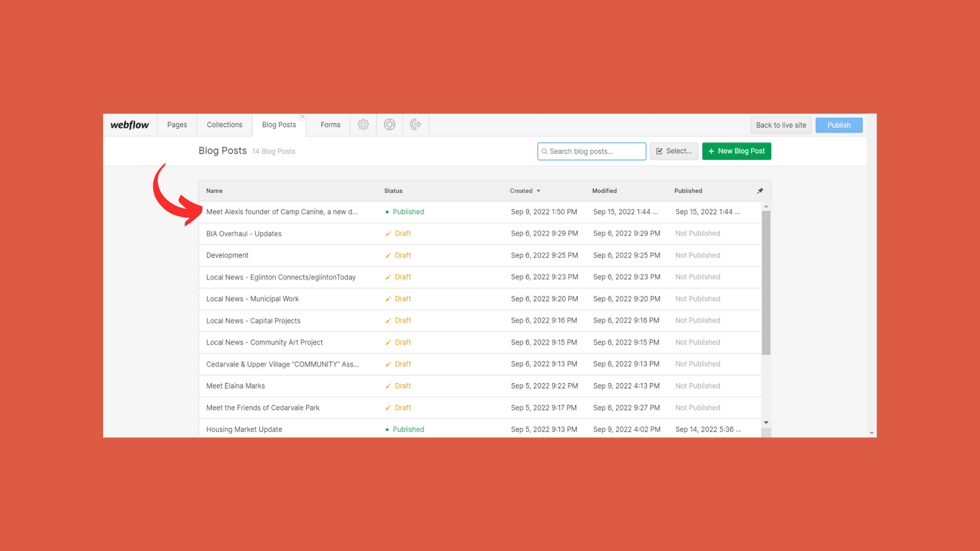This screenshot has height=551, width=980.
Task: Click the logout arrow icon
Action: (x=415, y=124)
